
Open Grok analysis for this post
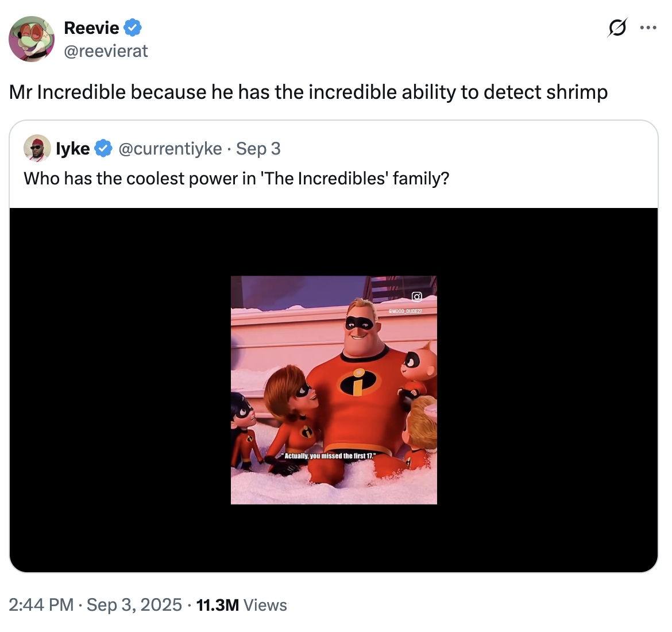pyautogui.click(x=616, y=28)
